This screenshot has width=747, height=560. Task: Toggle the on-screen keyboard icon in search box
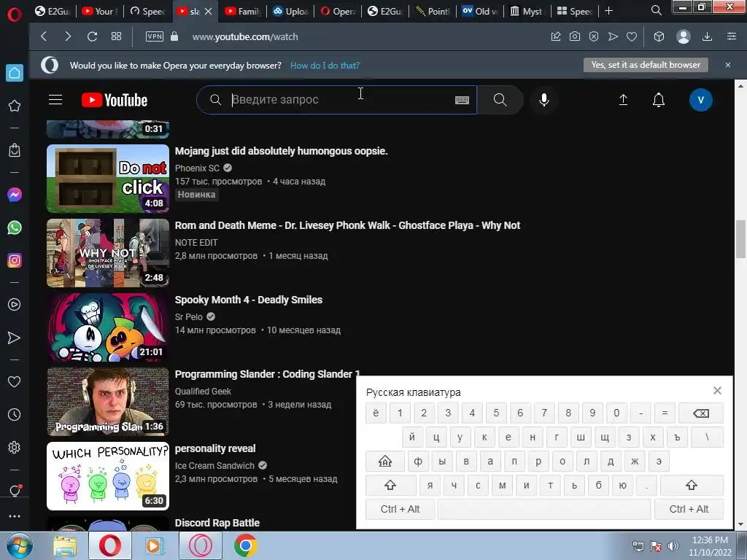click(462, 100)
